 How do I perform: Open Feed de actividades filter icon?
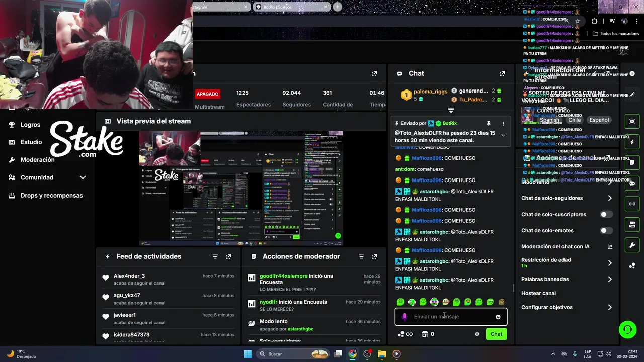point(215,256)
